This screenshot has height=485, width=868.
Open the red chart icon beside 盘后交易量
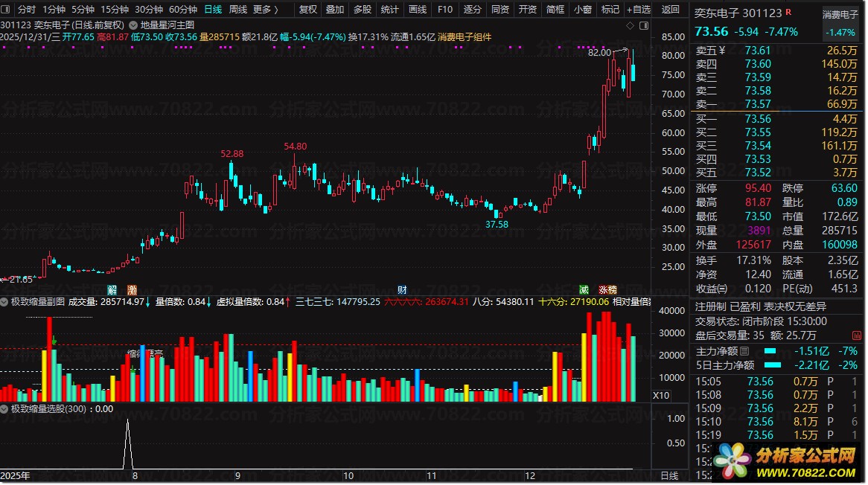(857, 335)
